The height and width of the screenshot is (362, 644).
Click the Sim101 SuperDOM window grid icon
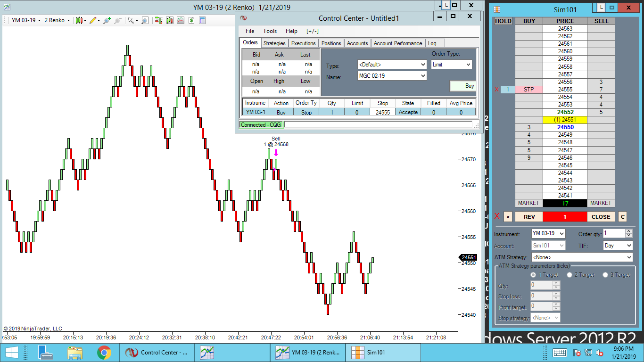(497, 9)
